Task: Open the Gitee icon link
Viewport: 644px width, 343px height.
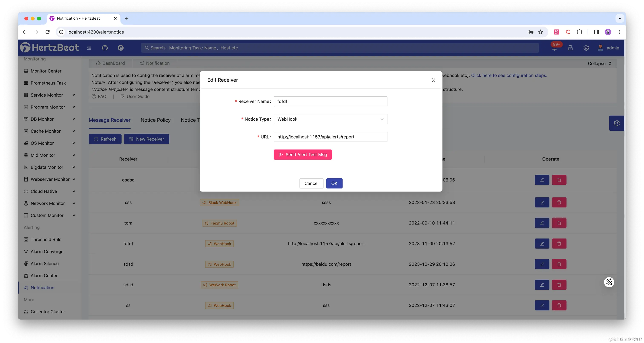Action: (x=121, y=48)
